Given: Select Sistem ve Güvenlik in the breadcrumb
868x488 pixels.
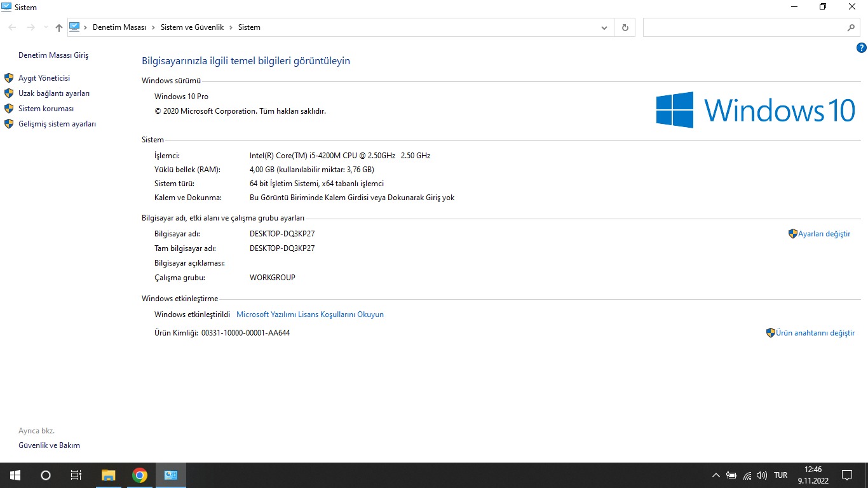Looking at the screenshot, I should [x=192, y=27].
